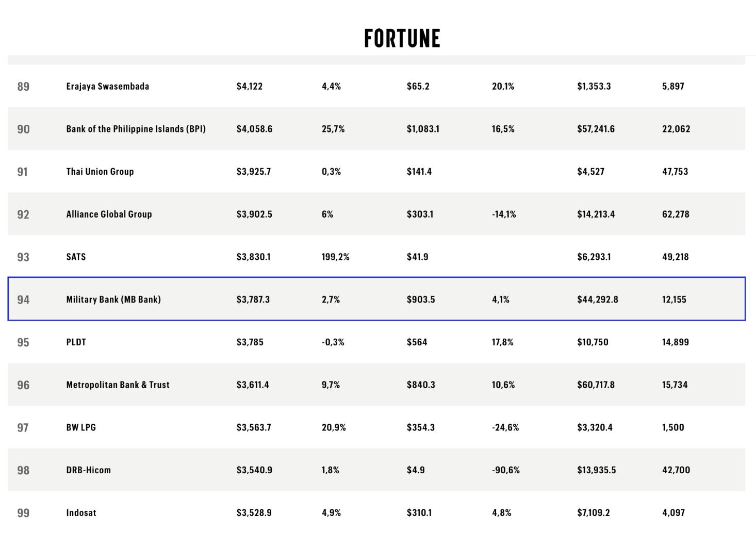Screen dimensions: 756x533
Task: Click employees value 5,897
Action: [x=673, y=86]
